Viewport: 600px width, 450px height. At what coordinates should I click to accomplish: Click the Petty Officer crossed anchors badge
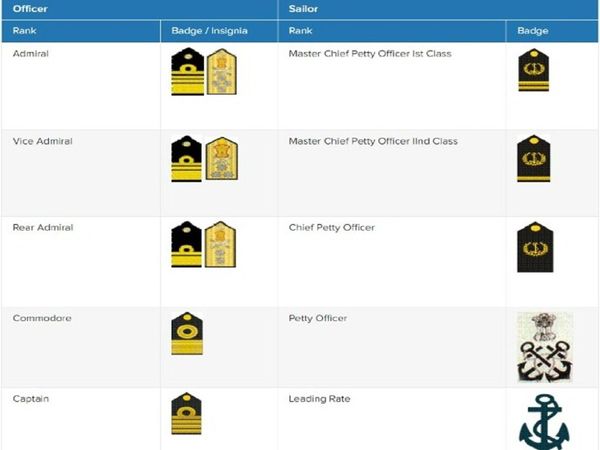[544, 347]
